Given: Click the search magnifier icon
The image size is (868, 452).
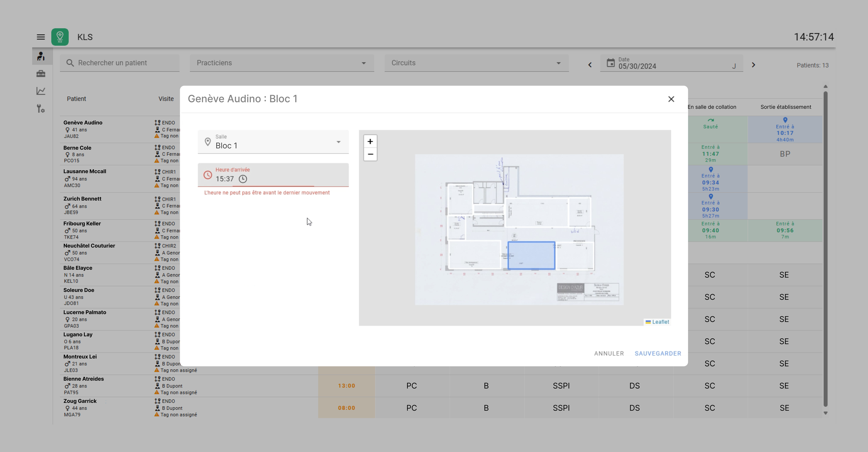Looking at the screenshot, I should coord(70,63).
